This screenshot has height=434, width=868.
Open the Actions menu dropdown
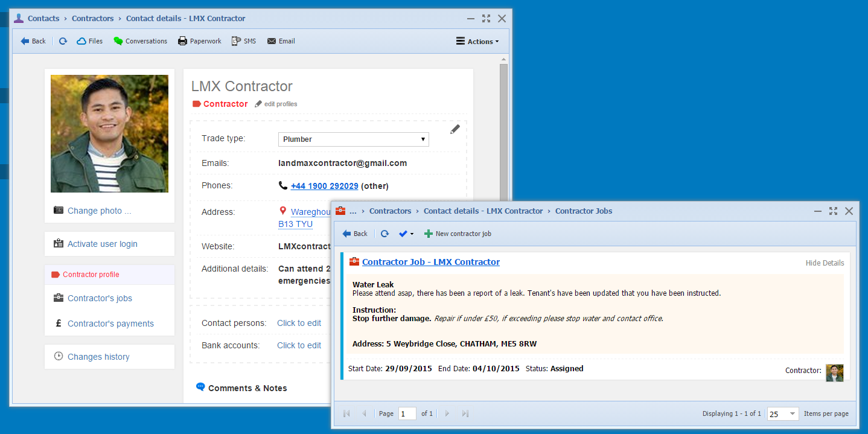point(477,42)
